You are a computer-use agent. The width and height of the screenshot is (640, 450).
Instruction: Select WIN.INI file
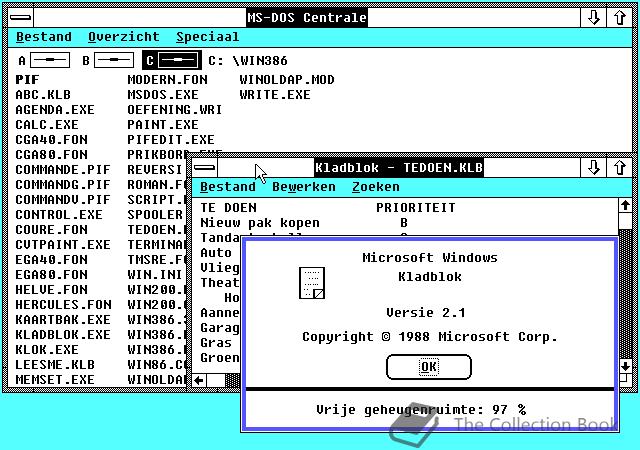(155, 275)
